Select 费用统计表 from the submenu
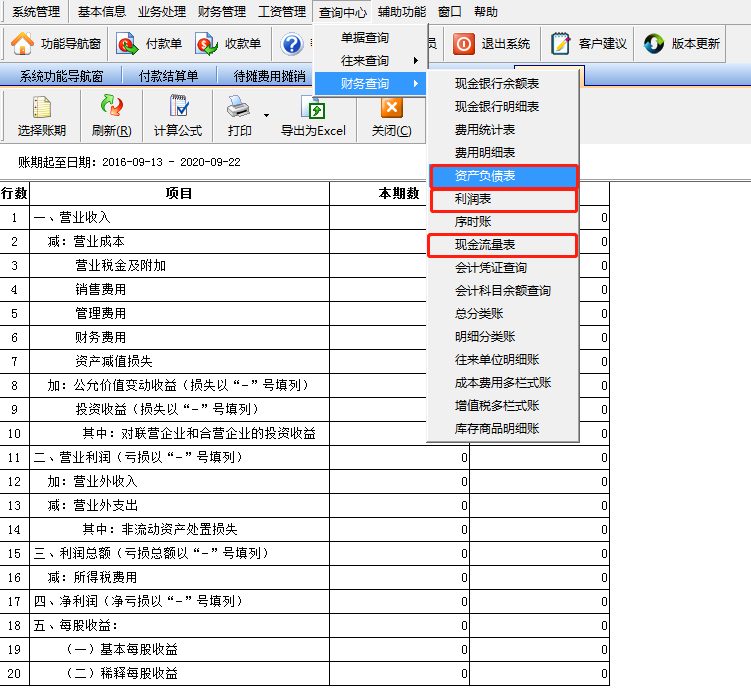 pyautogui.click(x=503, y=129)
